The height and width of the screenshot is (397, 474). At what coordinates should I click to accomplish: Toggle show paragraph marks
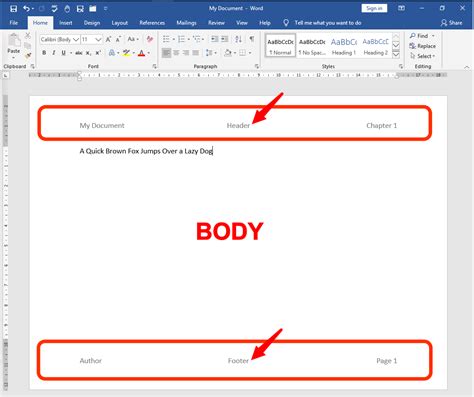252,39
